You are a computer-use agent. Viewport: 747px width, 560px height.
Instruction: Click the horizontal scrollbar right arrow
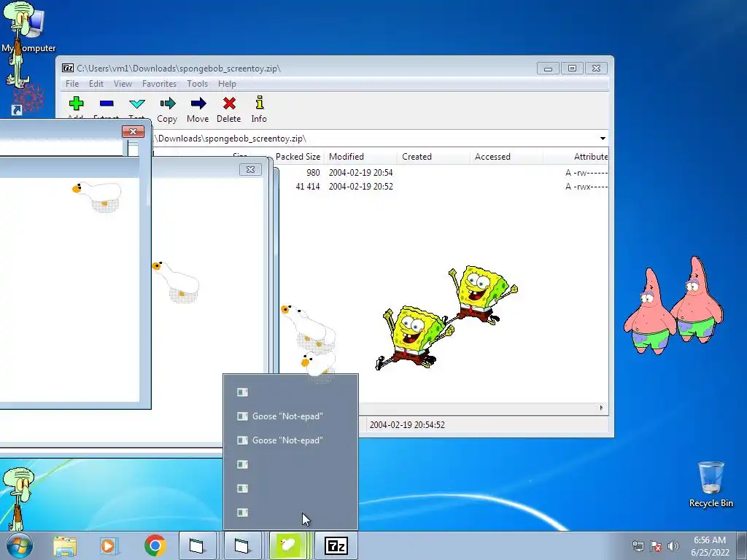click(x=601, y=408)
